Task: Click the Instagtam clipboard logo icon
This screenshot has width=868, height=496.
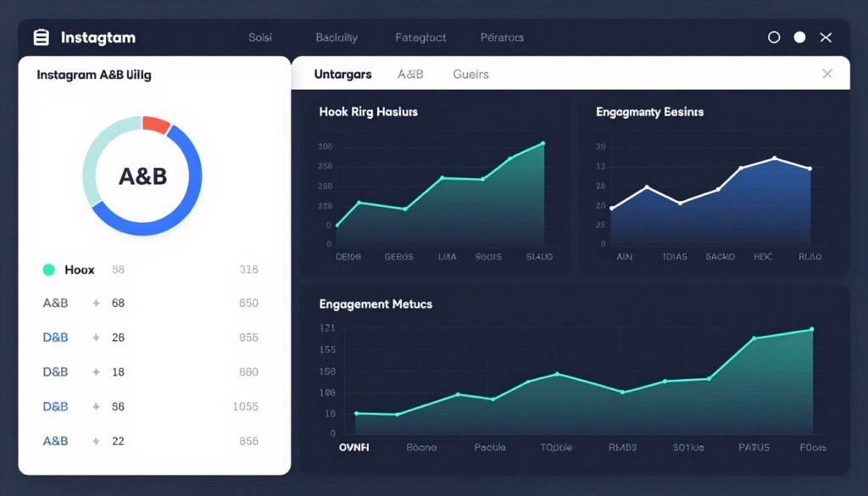Action: 41,37
